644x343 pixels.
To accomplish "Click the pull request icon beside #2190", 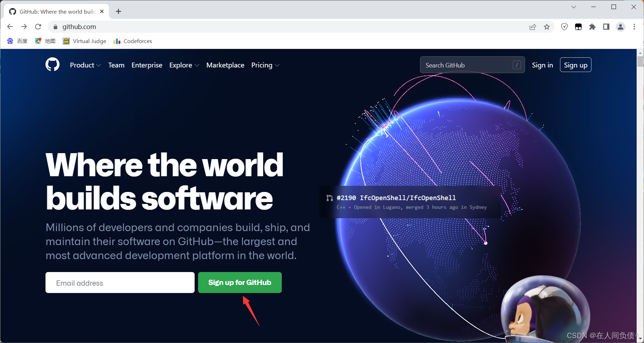I will pos(329,198).
